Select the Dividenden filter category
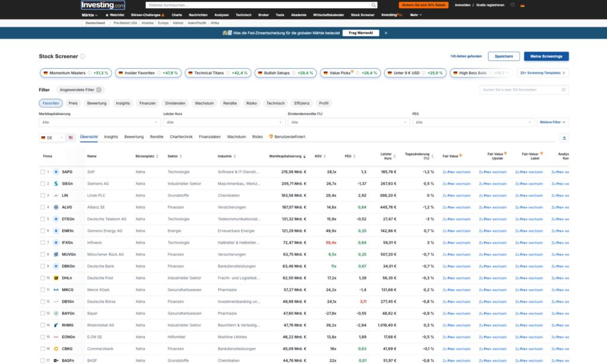The width and height of the screenshot is (607, 364). click(175, 103)
